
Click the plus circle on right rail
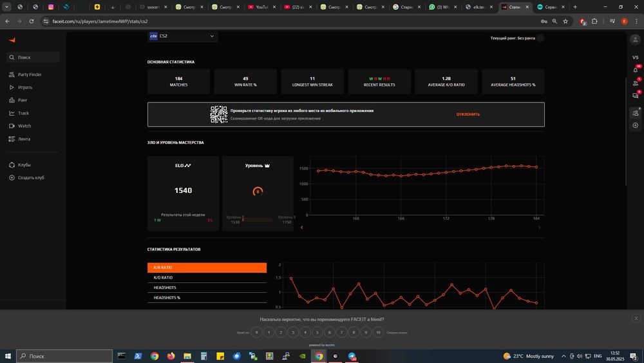click(x=636, y=125)
